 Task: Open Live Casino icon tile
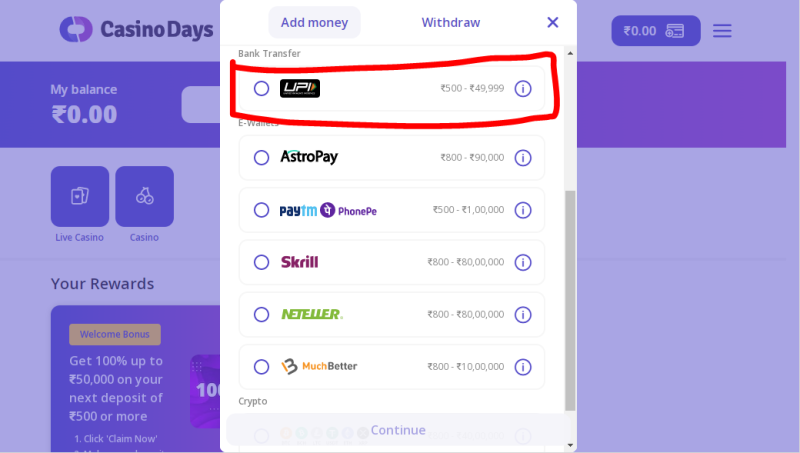[x=80, y=196]
